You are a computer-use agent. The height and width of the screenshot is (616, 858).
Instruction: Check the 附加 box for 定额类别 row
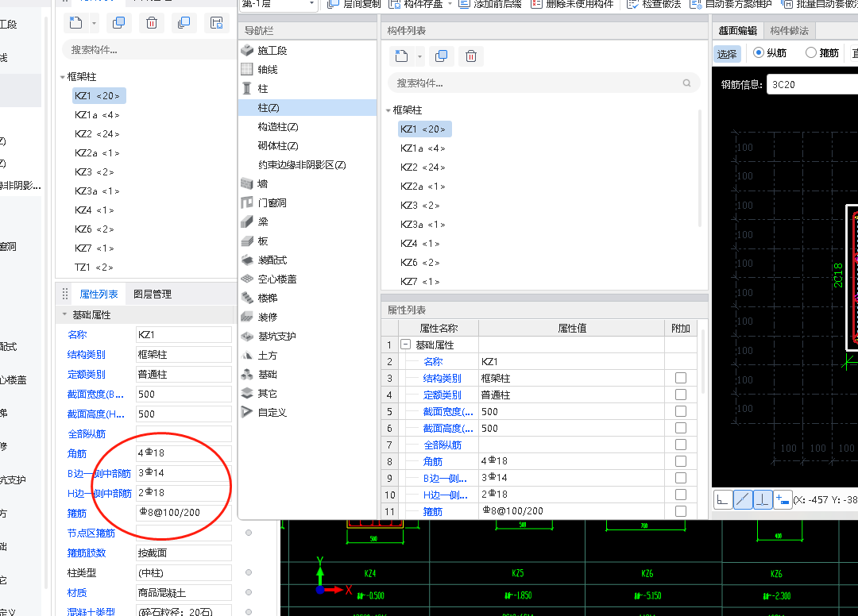coord(681,395)
